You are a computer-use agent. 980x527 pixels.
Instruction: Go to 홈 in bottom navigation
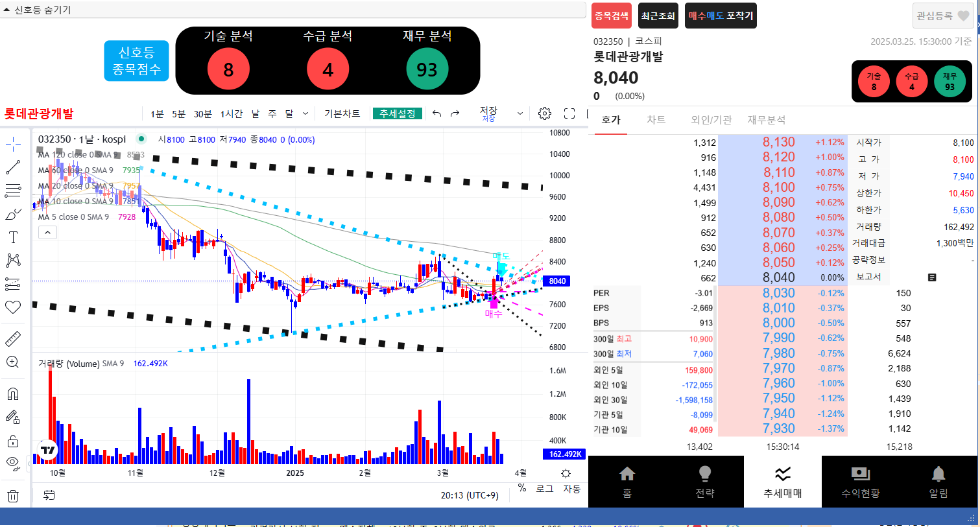click(x=627, y=482)
